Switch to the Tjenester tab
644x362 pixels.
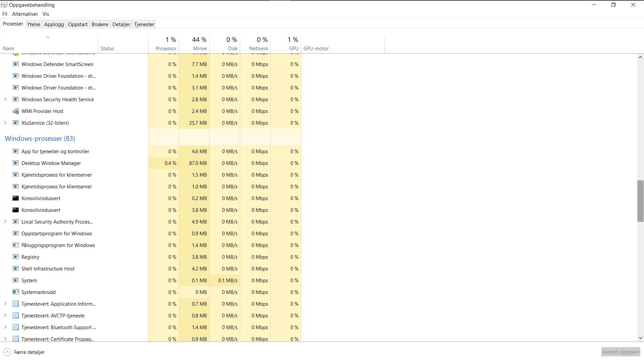[x=144, y=24]
